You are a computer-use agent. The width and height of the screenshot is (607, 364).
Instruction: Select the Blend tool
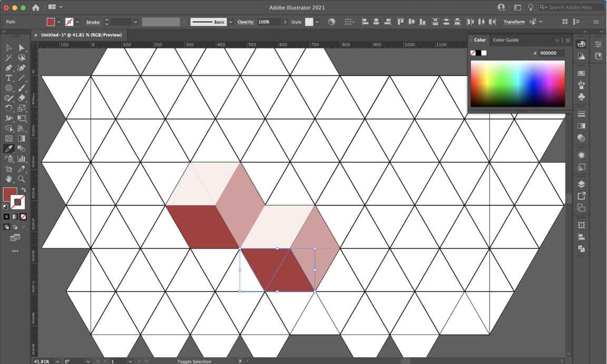[x=22, y=149]
